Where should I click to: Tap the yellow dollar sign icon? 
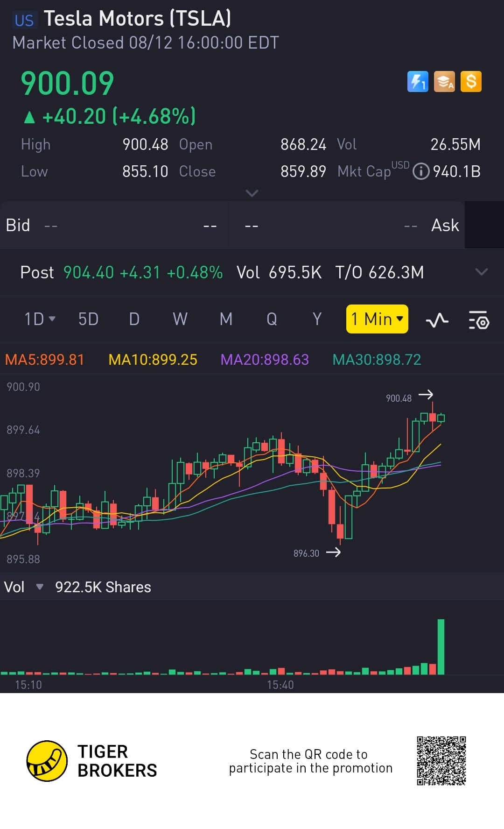471,82
